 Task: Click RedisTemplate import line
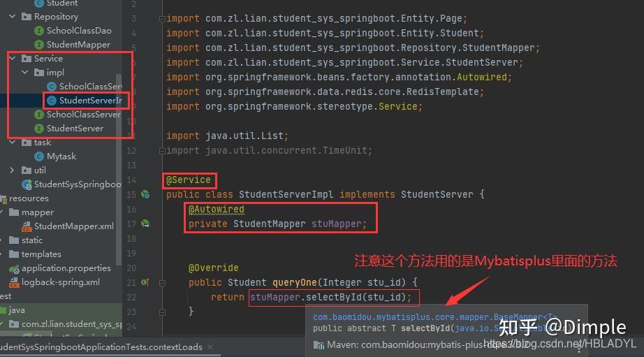tap(325, 92)
